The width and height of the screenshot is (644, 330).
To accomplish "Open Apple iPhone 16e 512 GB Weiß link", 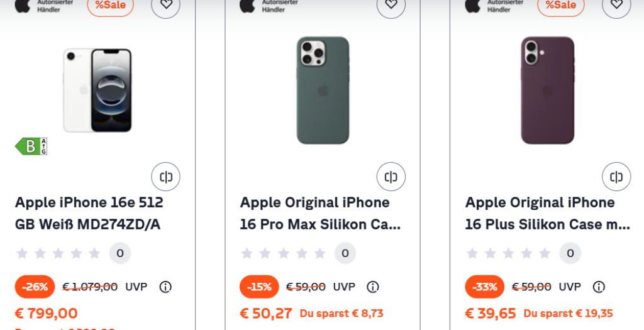I will [x=89, y=213].
